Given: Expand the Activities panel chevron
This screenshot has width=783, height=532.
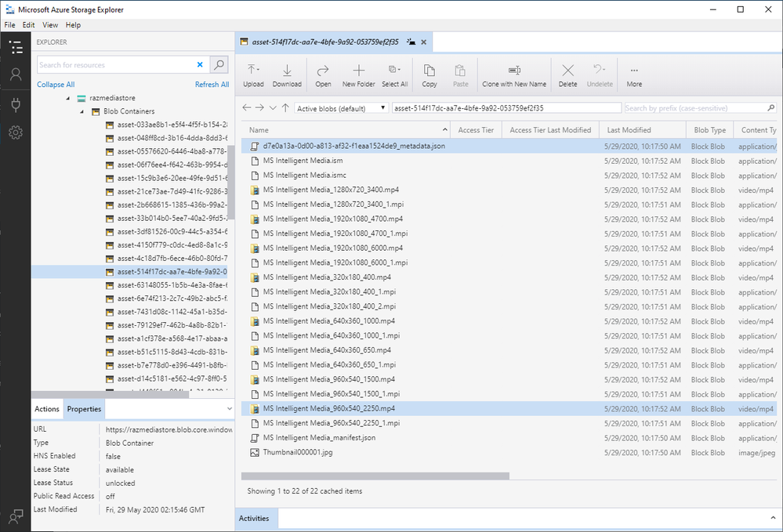Looking at the screenshot, I should coord(773,518).
